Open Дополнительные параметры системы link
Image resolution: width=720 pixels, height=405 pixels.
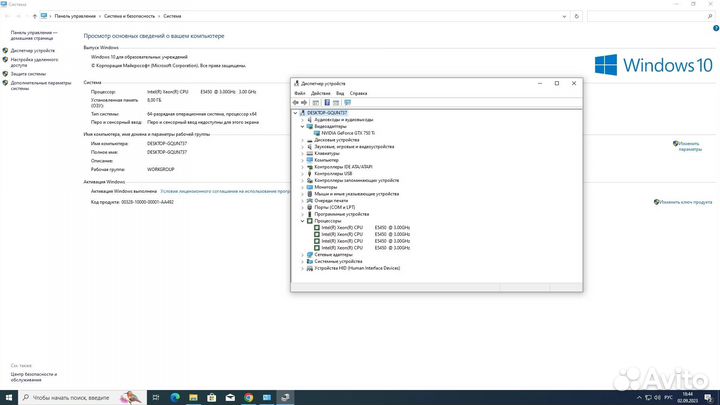tap(41, 85)
